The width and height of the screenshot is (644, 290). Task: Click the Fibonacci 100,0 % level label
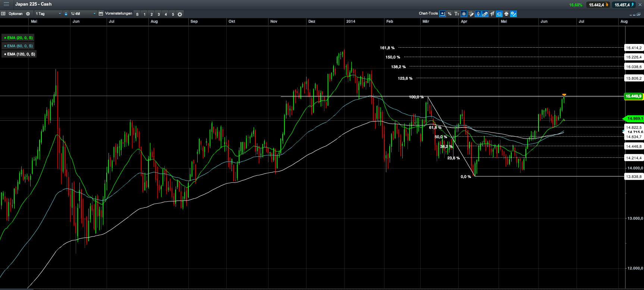coord(416,97)
